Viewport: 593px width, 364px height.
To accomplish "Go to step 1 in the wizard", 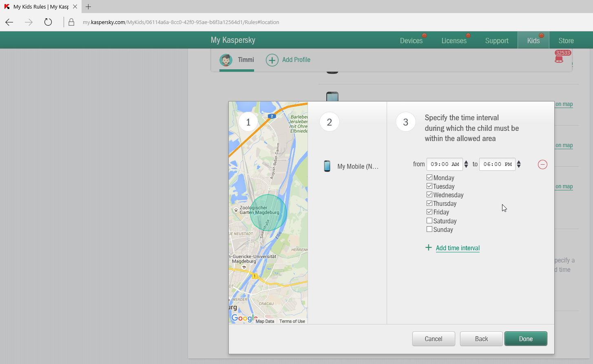I will point(248,122).
